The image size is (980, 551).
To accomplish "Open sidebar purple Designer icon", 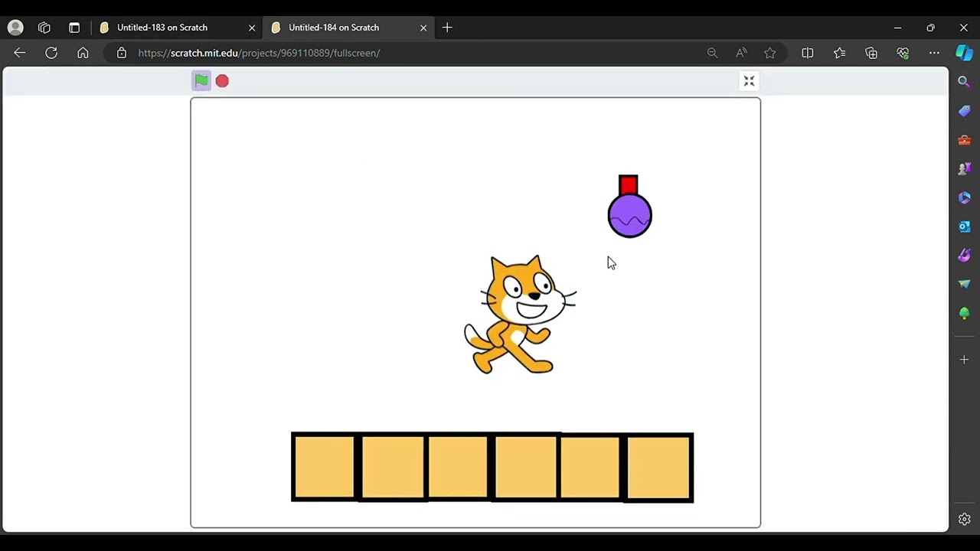I will click(x=964, y=255).
